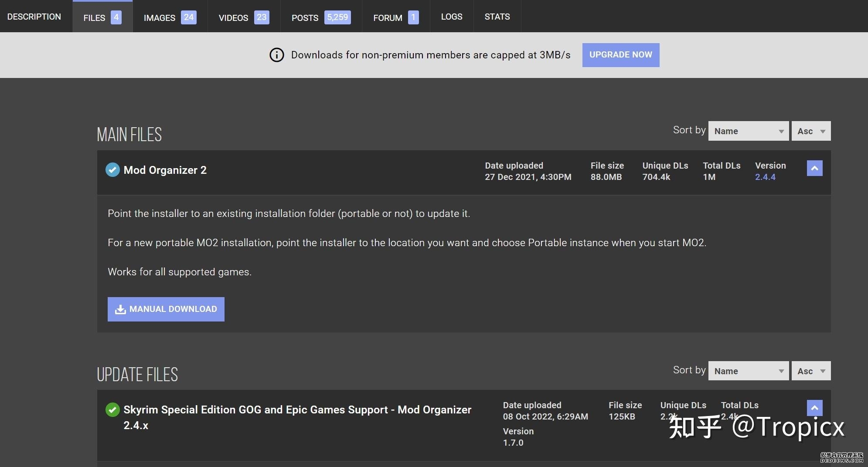
Task: Click blue checkmark icon beside Mod Organizer 2
Action: point(112,170)
